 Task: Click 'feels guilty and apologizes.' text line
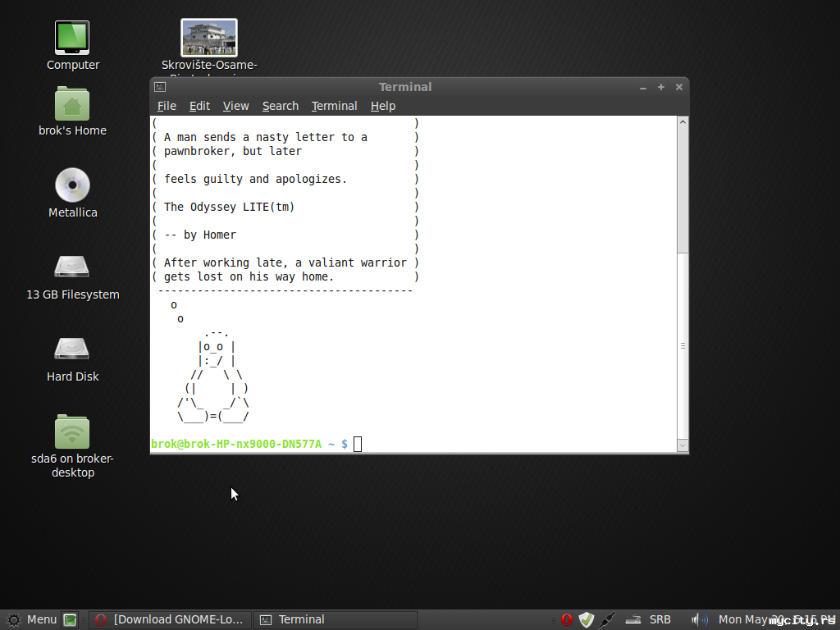click(x=256, y=179)
